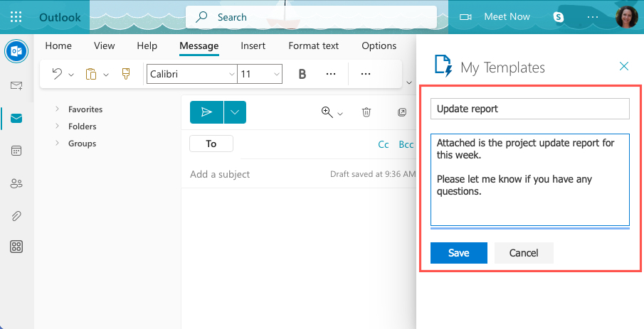This screenshot has height=329, width=644.
Task: Pop out the message window
Action: 402,112
